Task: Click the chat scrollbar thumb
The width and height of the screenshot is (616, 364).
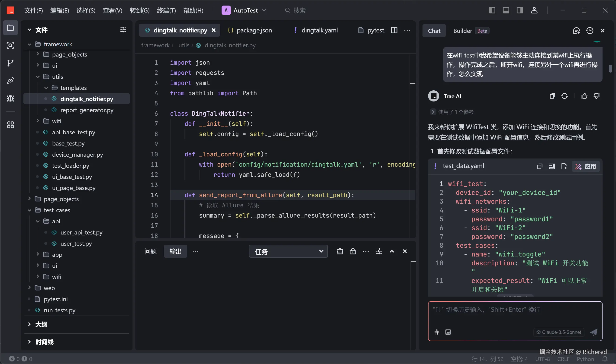Action: (x=610, y=68)
